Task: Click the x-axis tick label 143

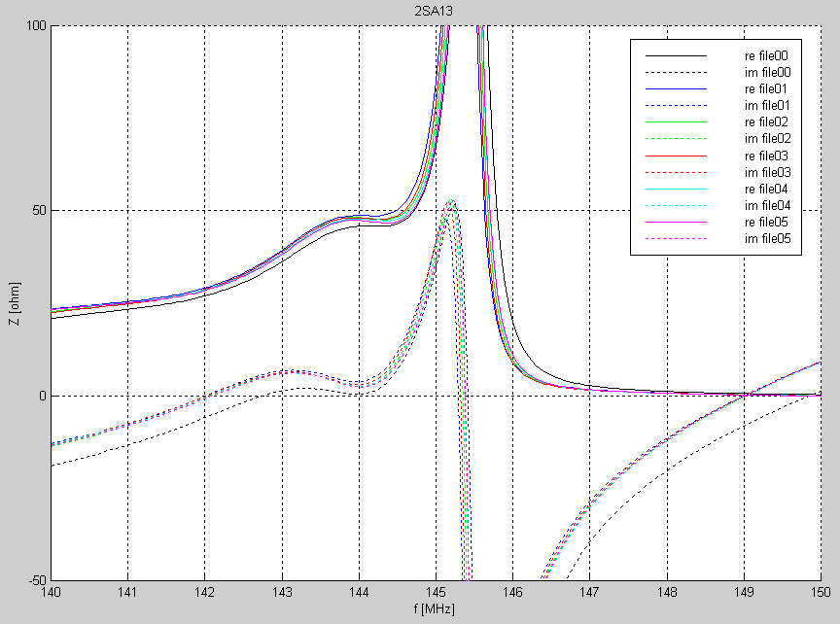Action: click(x=282, y=592)
